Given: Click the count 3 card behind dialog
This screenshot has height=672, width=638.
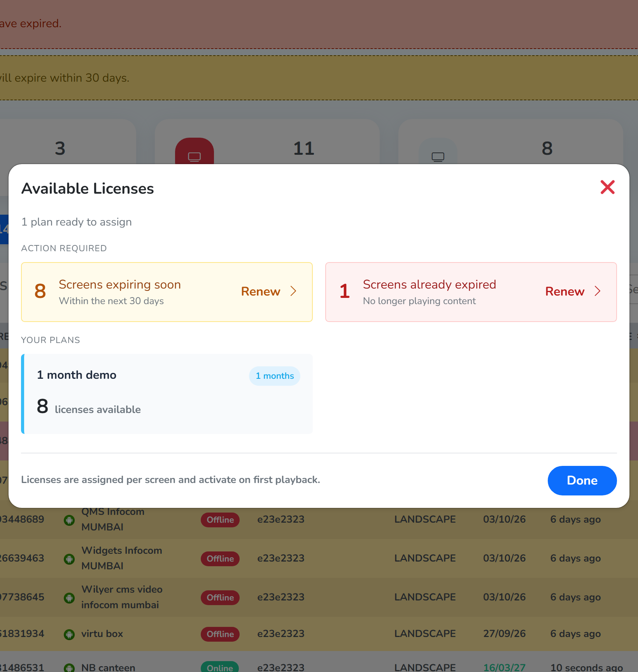Looking at the screenshot, I should tap(68, 142).
